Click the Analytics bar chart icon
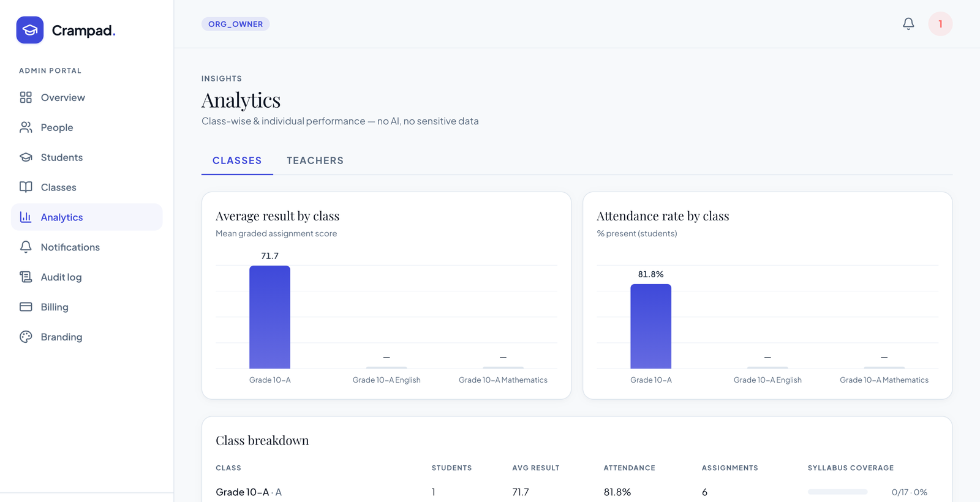Viewport: 980px width, 502px height. pyautogui.click(x=26, y=217)
